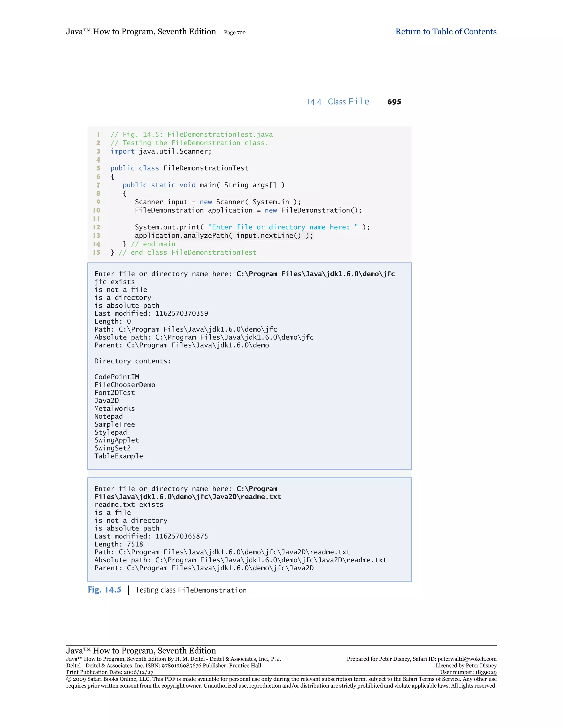Click the readme.txt exists output line
This screenshot has width=563, height=728.
tap(129, 505)
